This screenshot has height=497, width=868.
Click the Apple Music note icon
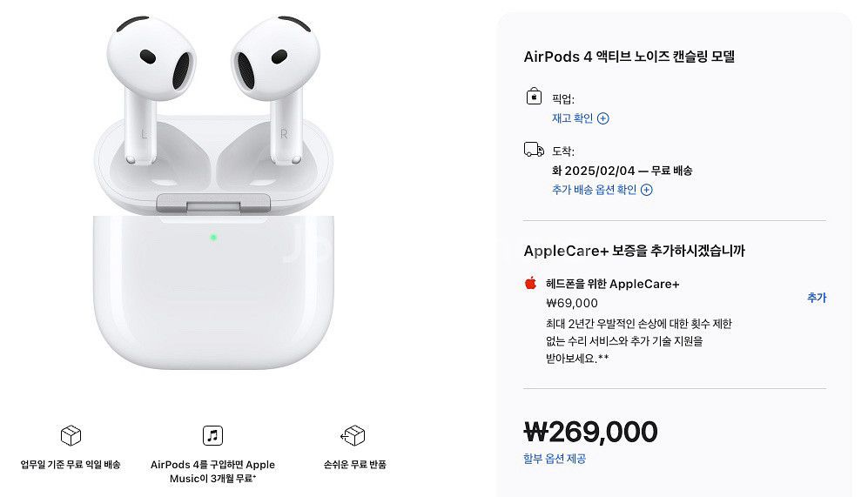(212, 435)
